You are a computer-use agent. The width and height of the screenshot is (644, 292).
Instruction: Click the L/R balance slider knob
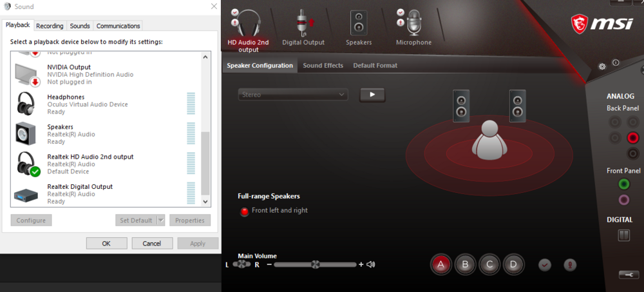click(x=242, y=264)
